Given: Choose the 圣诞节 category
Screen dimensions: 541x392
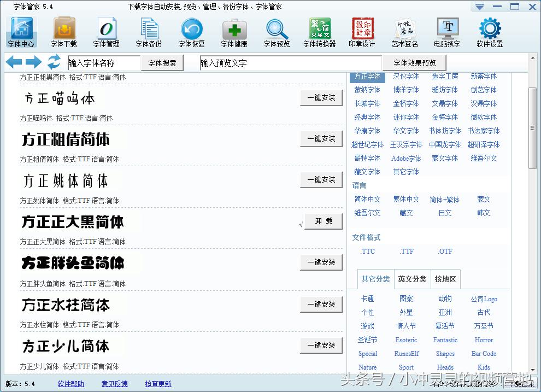Looking at the screenshot, I should (x=367, y=340).
